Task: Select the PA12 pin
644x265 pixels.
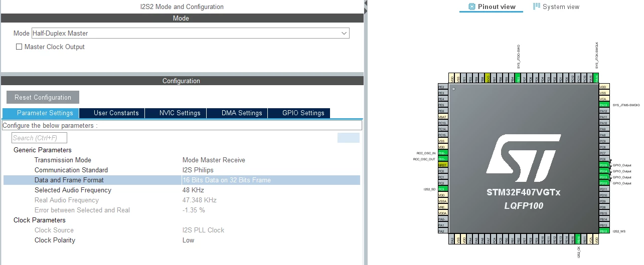Action: pos(604,111)
